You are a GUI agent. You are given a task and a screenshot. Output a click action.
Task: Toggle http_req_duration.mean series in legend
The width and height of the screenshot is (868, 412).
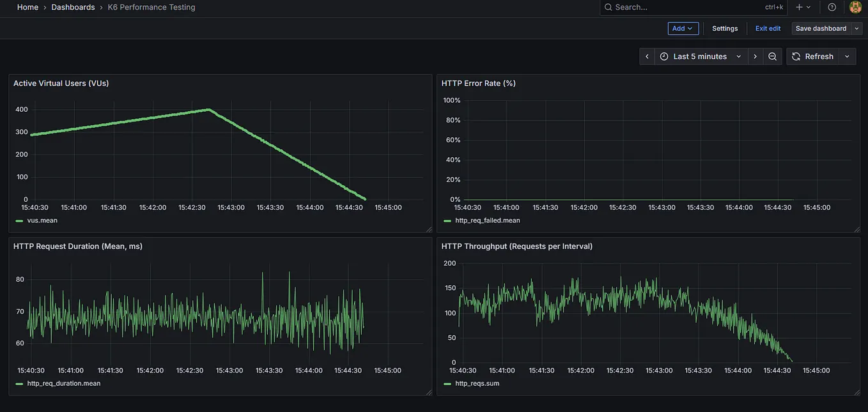click(x=64, y=383)
